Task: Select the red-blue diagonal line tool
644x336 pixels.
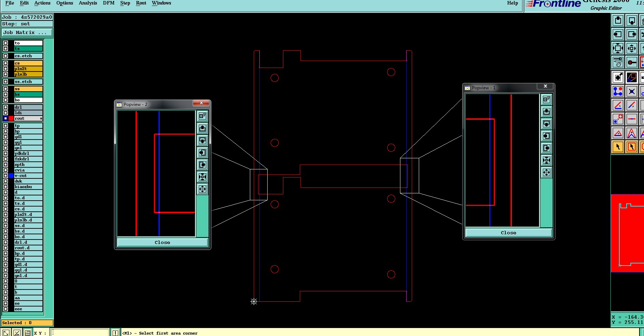Action: coord(632,105)
